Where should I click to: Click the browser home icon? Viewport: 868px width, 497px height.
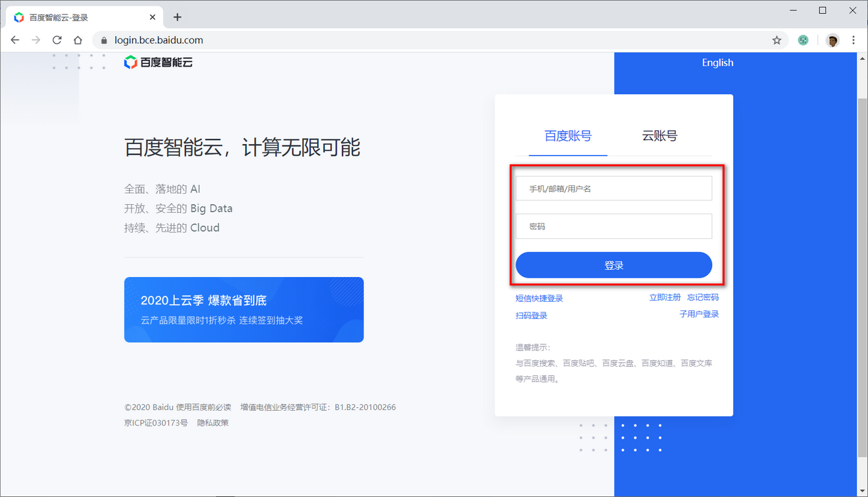78,40
